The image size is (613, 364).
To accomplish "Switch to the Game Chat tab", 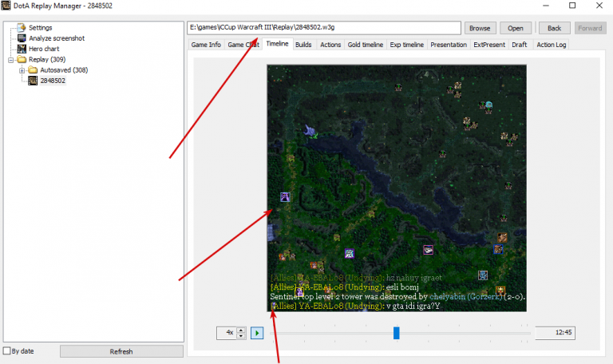I will tap(243, 45).
